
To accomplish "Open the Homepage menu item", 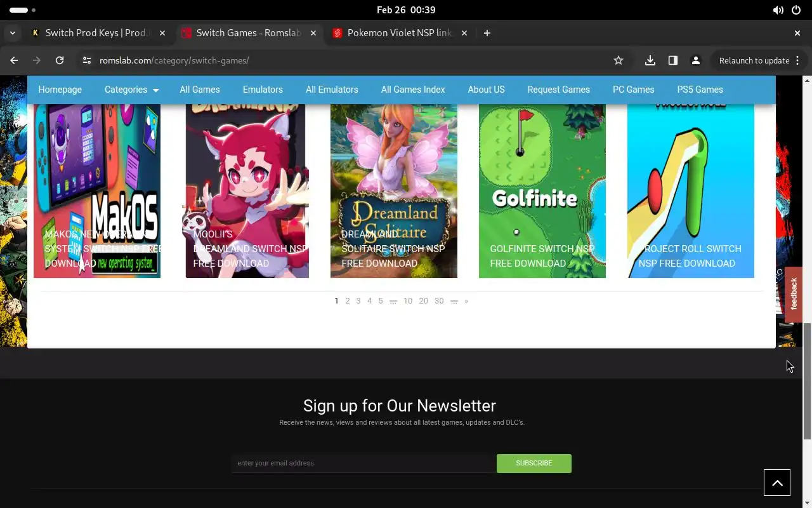I will pyautogui.click(x=60, y=90).
